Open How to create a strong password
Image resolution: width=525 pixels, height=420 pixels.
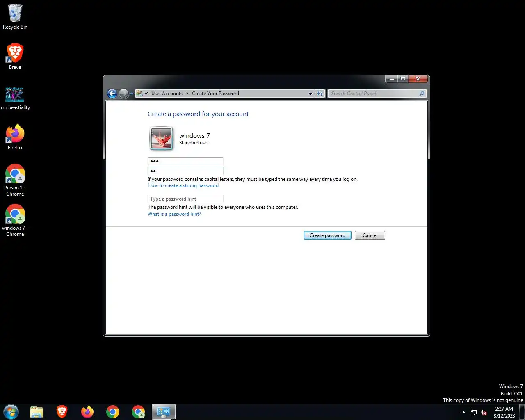[x=183, y=185]
